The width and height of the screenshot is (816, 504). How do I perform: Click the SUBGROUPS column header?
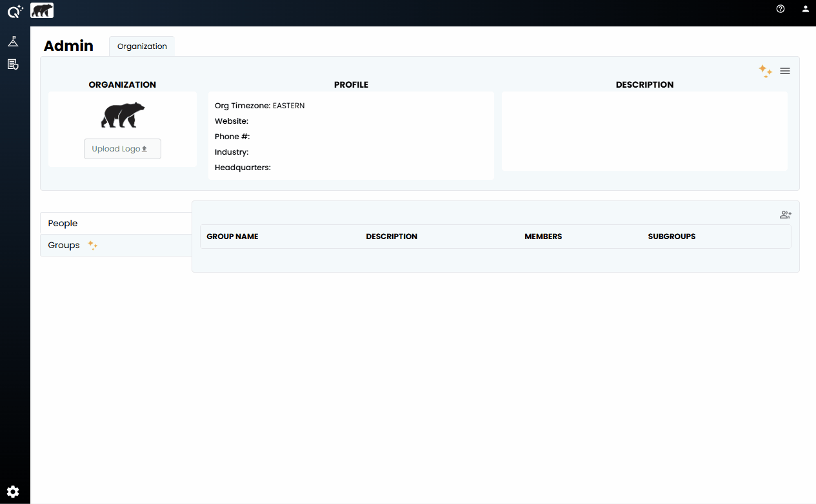[672, 237]
